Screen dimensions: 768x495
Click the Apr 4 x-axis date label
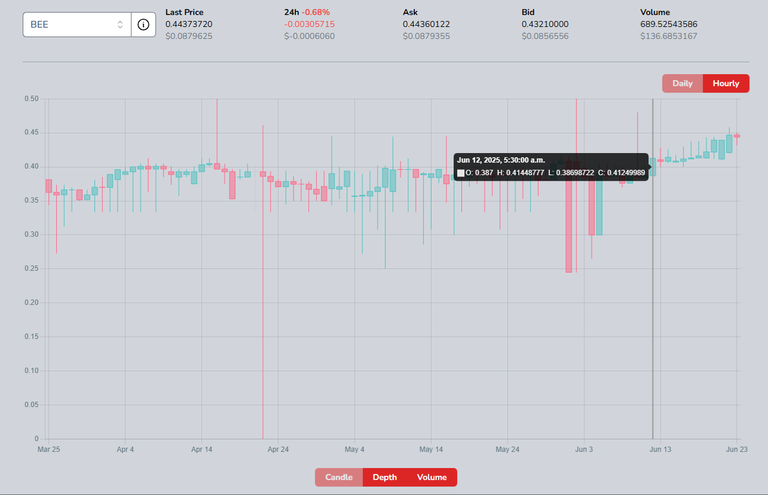(125, 449)
